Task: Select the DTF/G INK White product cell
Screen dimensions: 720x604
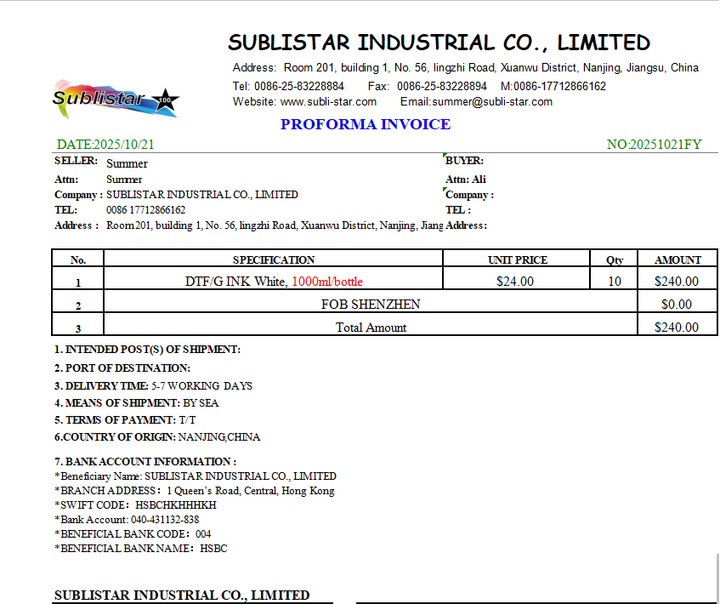Action: [x=274, y=281]
